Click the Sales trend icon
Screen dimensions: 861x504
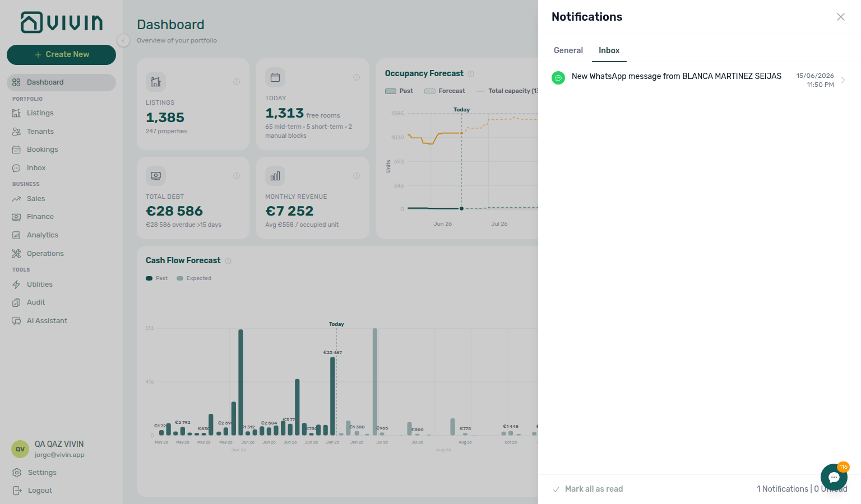tap(16, 199)
